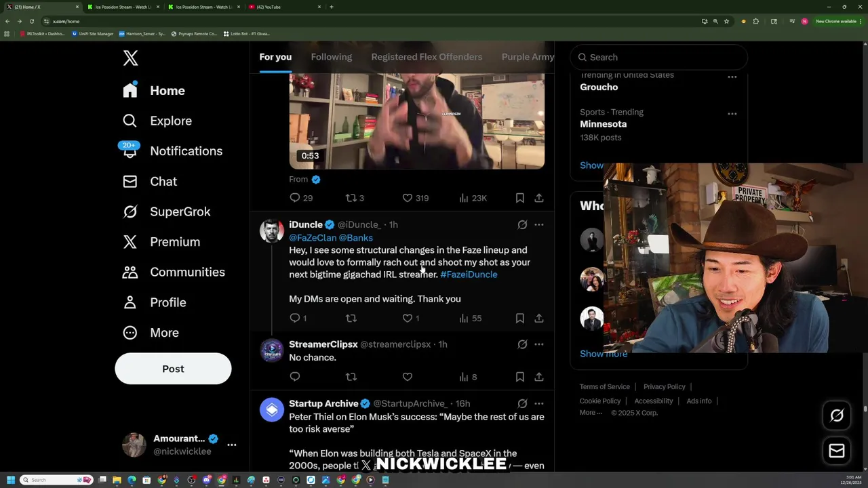Expand the More menu in sidebar
868x488 pixels.
click(x=151, y=332)
